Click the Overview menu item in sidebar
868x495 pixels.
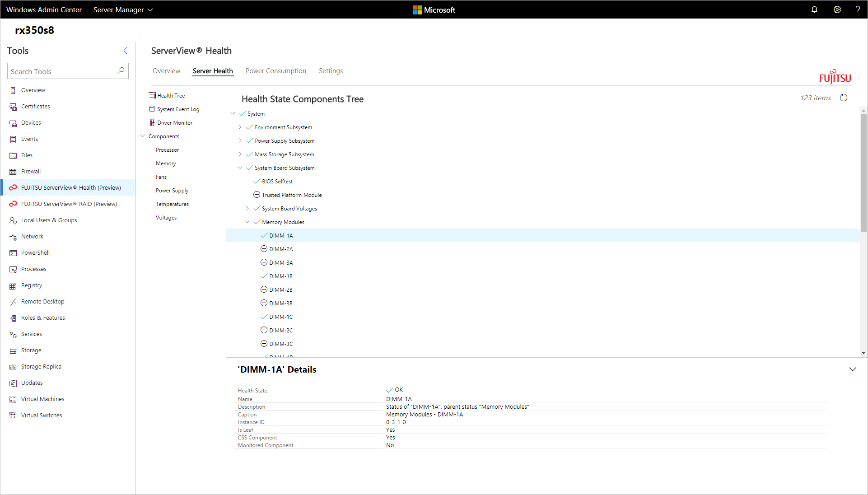coord(33,89)
